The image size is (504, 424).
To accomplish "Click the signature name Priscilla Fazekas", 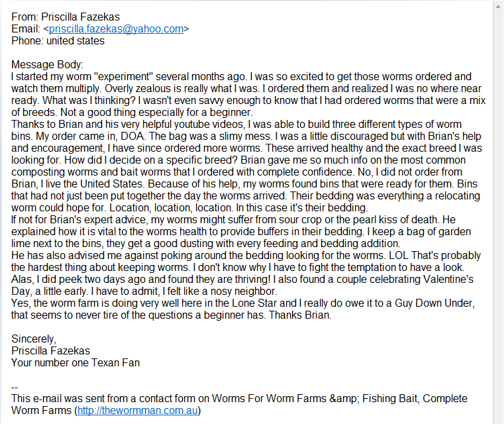I will coord(50,351).
